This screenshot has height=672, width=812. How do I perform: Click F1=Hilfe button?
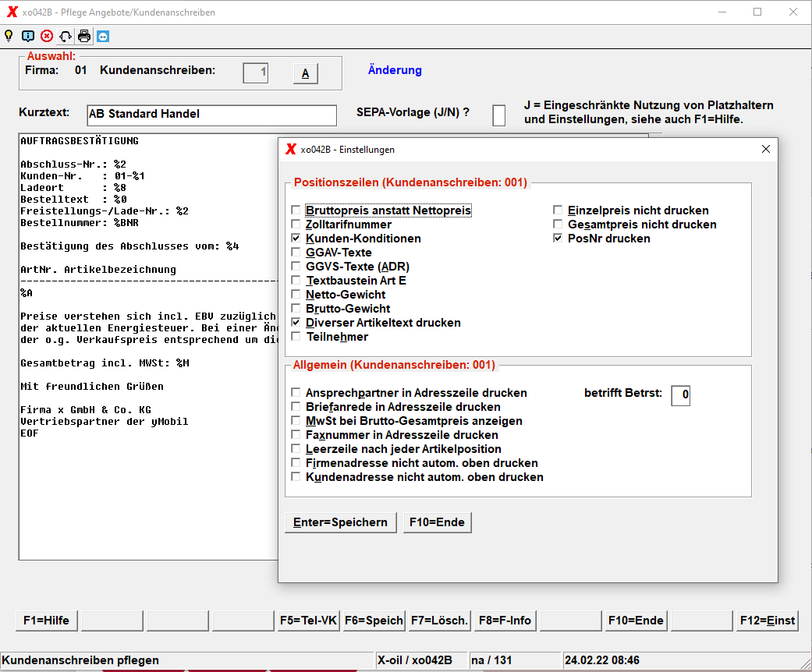tap(47, 621)
